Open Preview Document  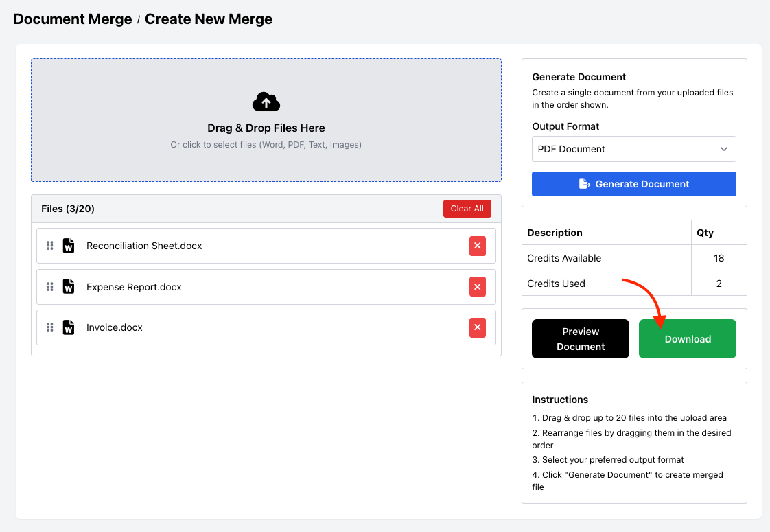pyautogui.click(x=580, y=338)
